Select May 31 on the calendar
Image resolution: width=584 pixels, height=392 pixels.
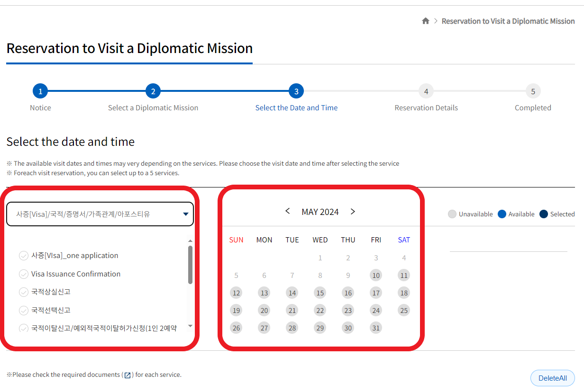click(376, 328)
